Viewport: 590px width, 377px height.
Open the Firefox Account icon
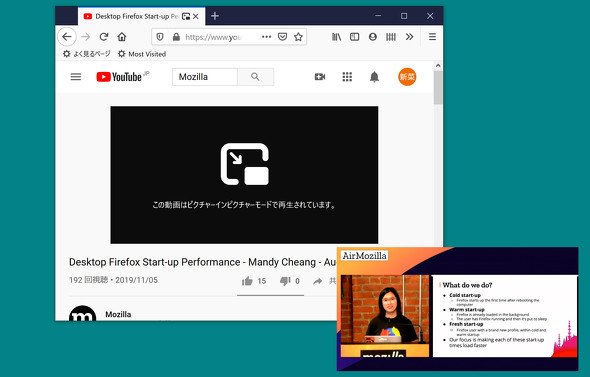pos(373,37)
